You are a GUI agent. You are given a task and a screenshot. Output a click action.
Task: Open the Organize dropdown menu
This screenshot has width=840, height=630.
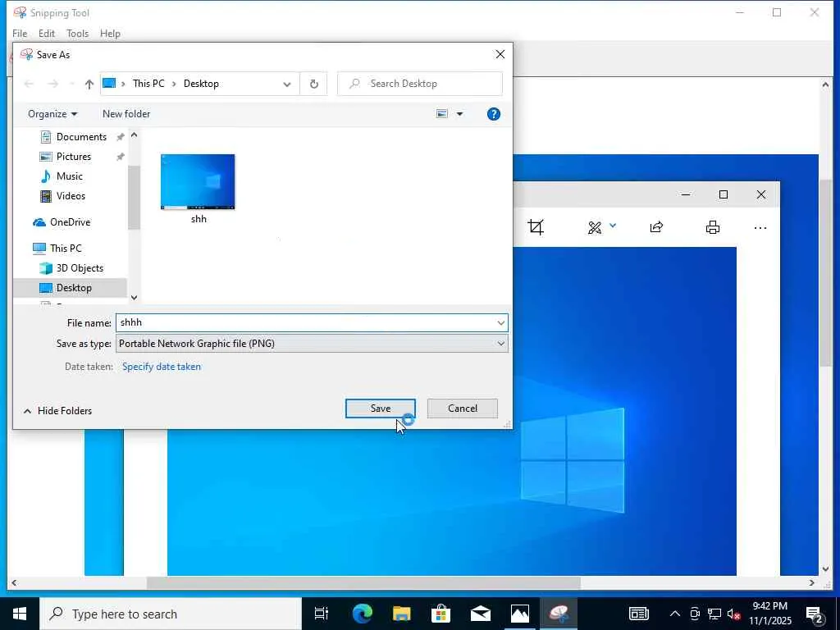click(52, 113)
